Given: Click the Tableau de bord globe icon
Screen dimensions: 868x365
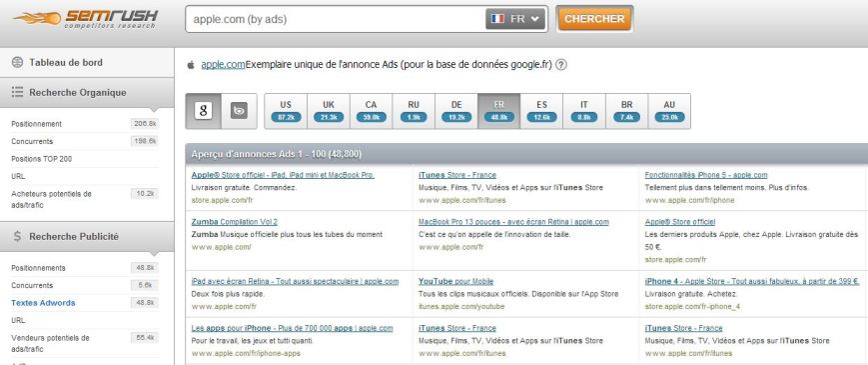Looking at the screenshot, I should click(x=17, y=63).
